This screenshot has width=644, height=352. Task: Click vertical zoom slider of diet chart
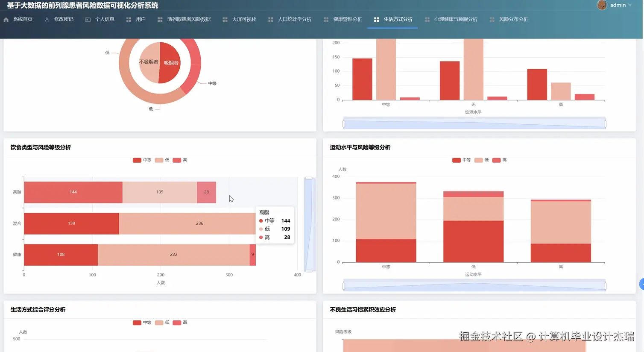309,225
